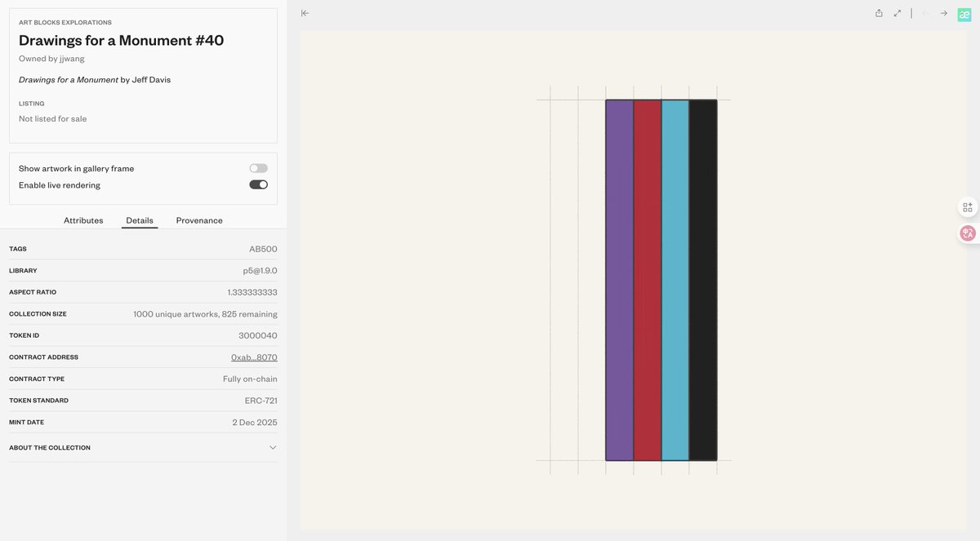
Task: Click the share artwork icon
Action: point(879,13)
